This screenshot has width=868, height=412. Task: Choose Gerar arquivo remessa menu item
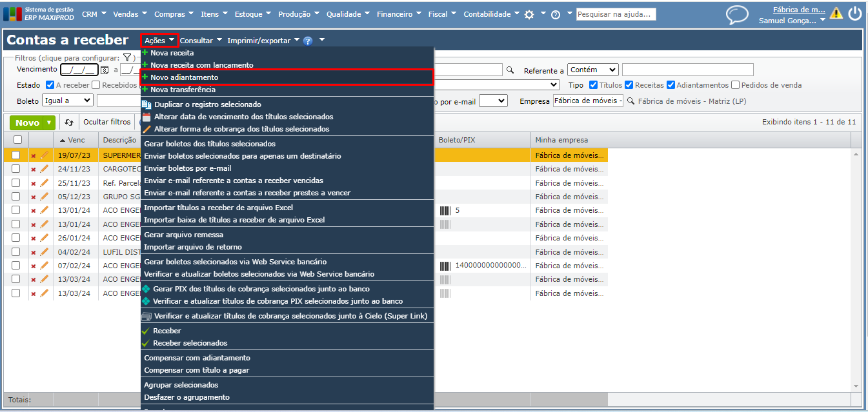(183, 235)
